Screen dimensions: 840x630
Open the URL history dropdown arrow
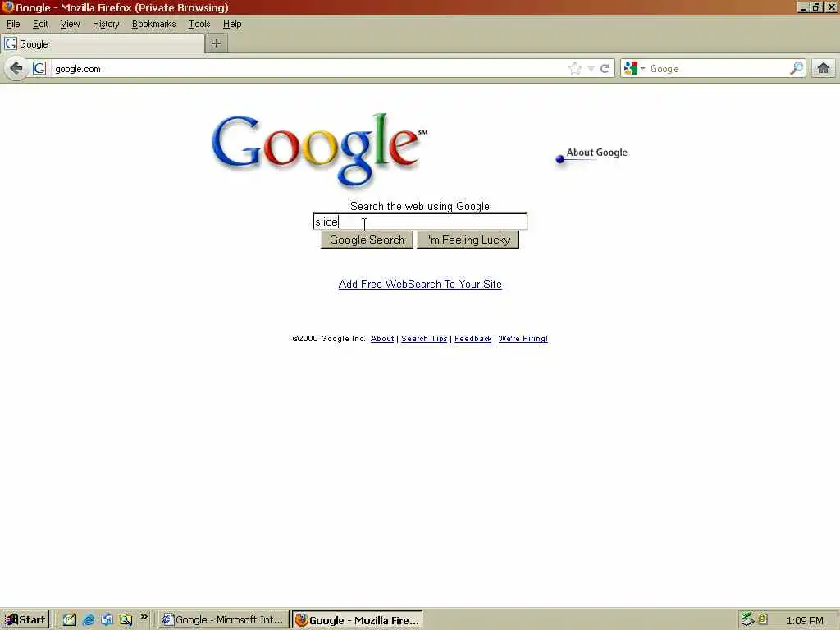click(x=591, y=69)
